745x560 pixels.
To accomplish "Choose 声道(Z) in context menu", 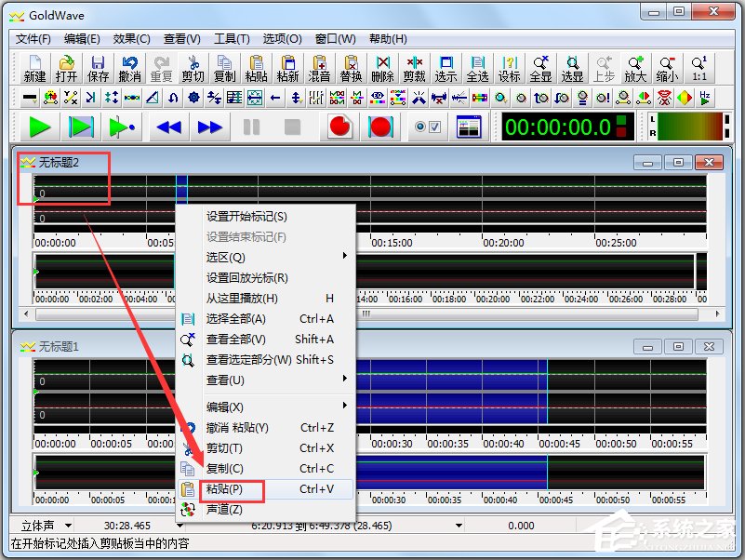I will [266, 510].
